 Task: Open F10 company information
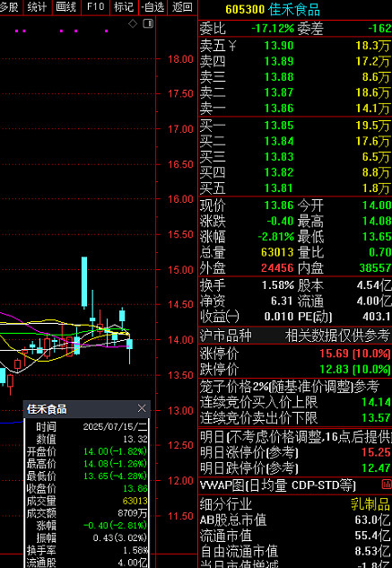(95, 7)
